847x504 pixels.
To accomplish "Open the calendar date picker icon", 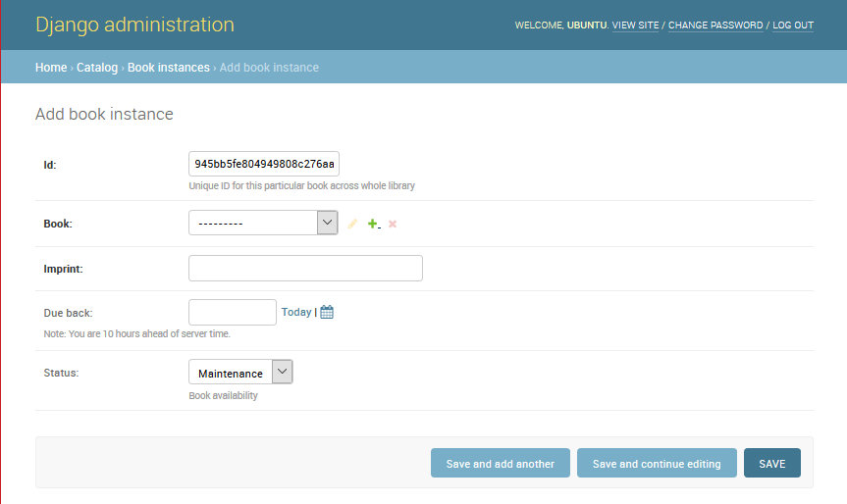I will point(327,312).
